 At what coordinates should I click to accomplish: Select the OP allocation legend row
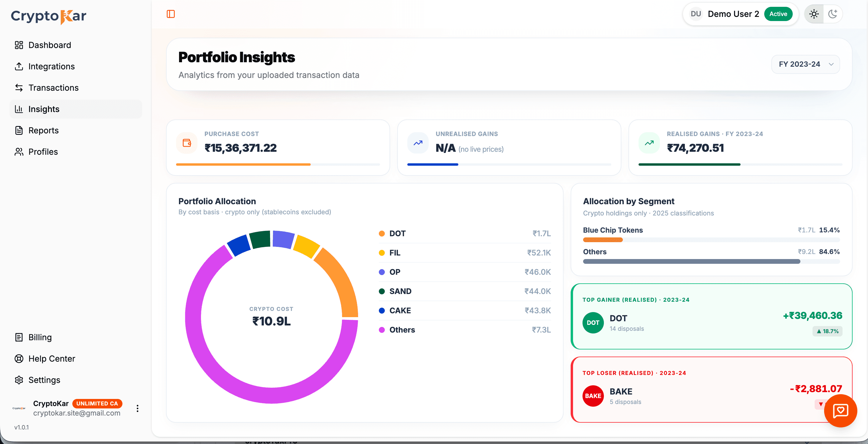click(x=465, y=272)
